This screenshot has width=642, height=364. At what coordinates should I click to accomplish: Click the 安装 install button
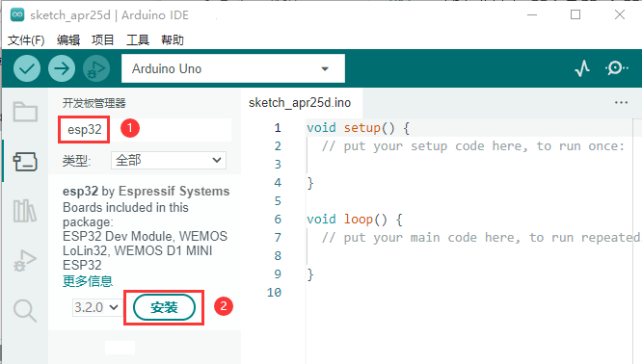[164, 307]
